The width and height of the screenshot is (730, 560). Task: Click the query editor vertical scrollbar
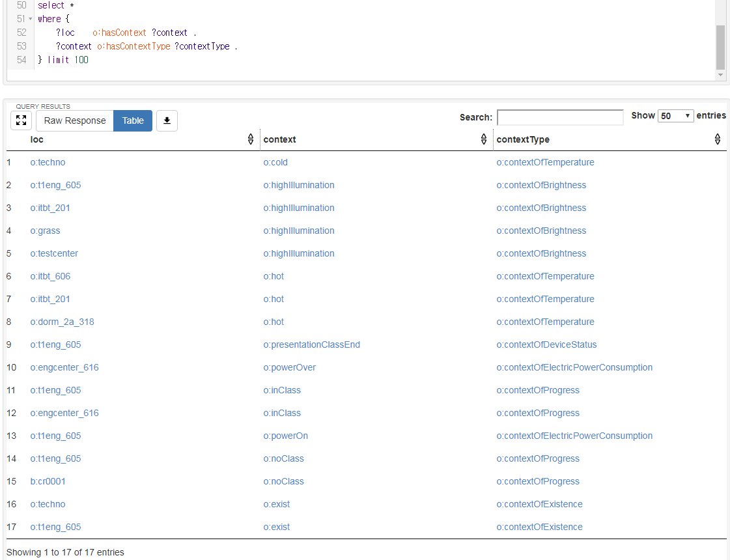tap(720, 47)
